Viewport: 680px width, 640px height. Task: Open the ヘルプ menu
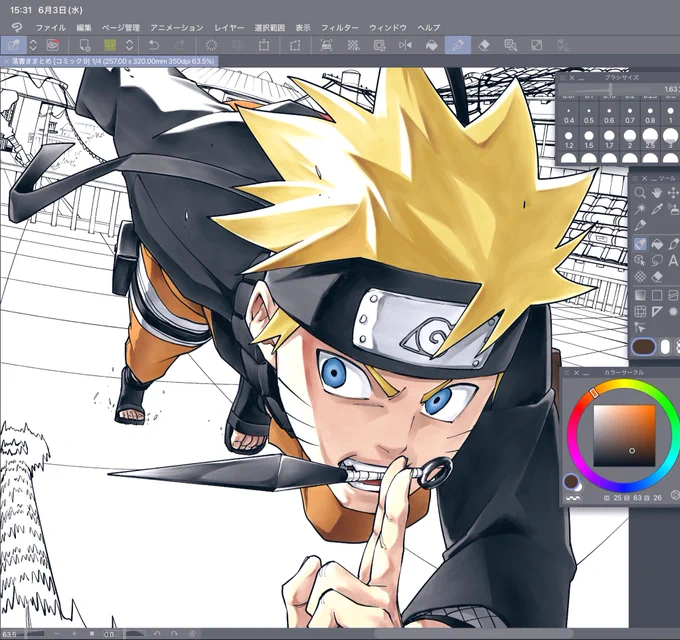428,28
